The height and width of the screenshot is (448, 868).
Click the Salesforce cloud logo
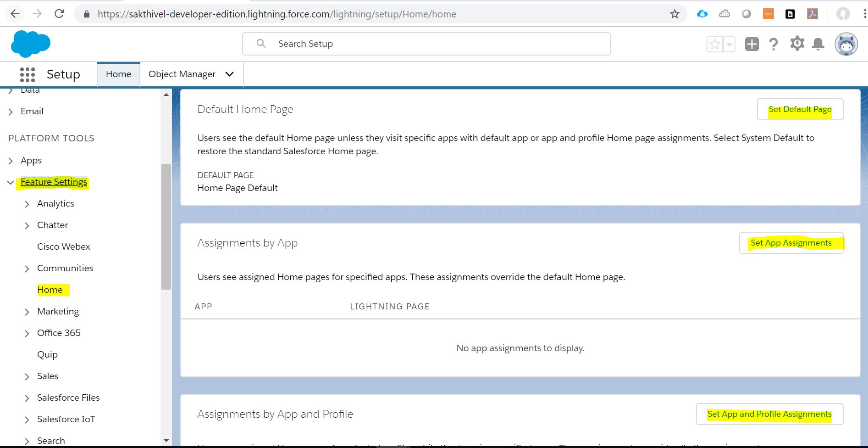(30, 44)
